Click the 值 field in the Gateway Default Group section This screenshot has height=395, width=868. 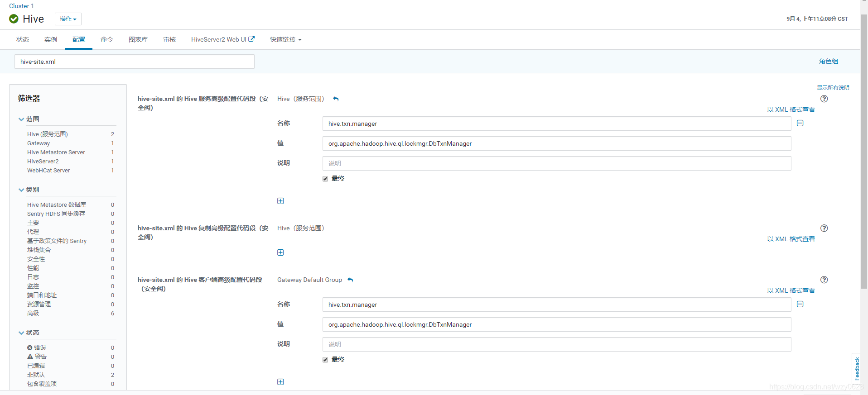click(x=557, y=324)
